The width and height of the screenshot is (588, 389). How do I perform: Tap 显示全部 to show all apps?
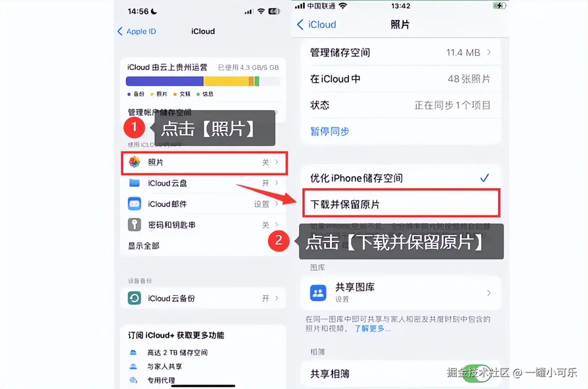[x=144, y=246]
